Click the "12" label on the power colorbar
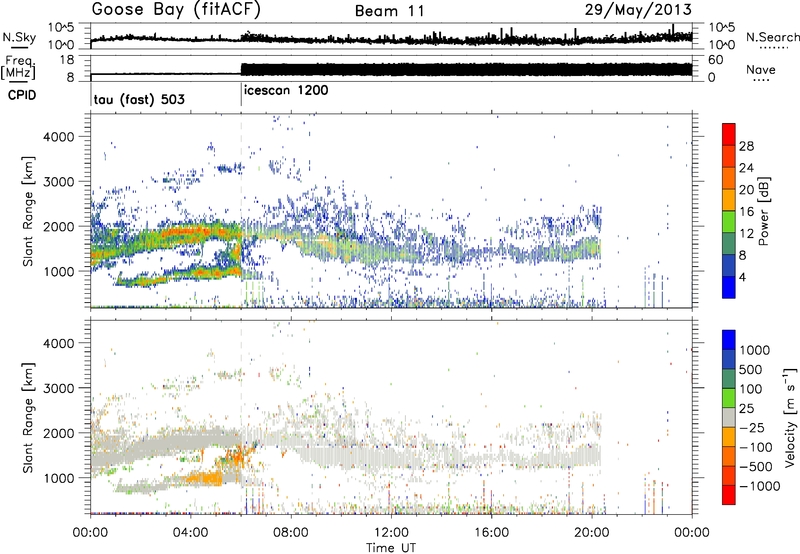800x554 pixels. coord(746,233)
